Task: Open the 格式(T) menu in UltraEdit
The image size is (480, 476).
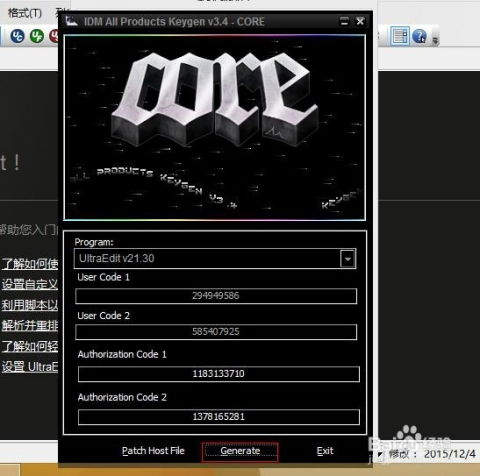Action: (x=25, y=13)
